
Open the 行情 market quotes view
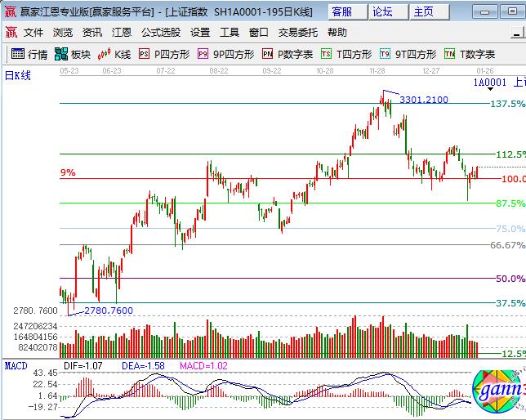coord(29,55)
